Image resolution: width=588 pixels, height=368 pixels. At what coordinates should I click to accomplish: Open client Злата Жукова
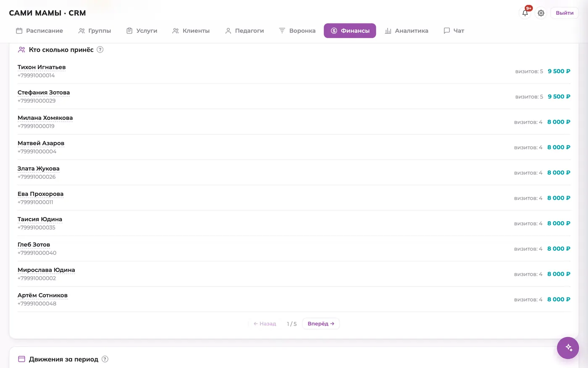39,169
